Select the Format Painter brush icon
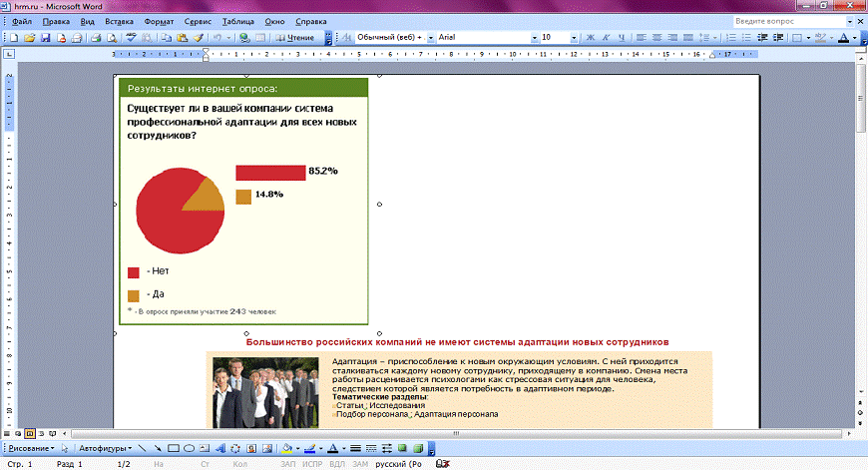 tap(199, 37)
